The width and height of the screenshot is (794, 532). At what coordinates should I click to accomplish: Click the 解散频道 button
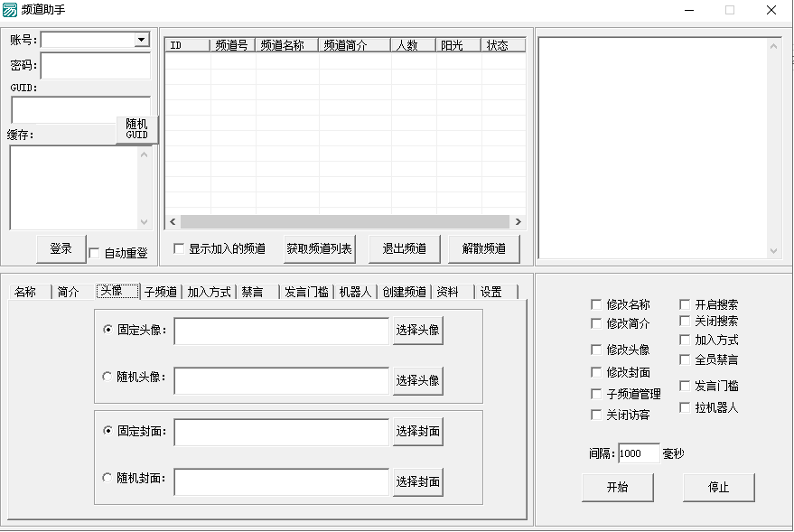(483, 248)
